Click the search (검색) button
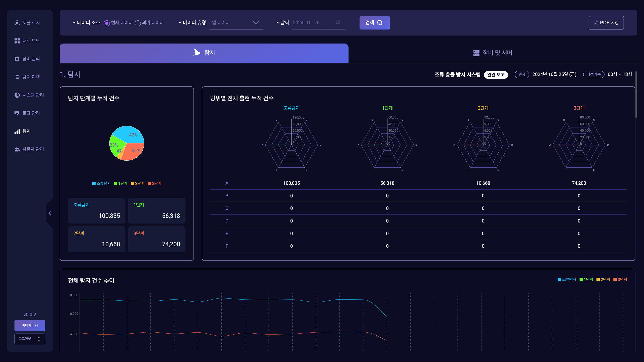The image size is (644, 362). coord(374,23)
